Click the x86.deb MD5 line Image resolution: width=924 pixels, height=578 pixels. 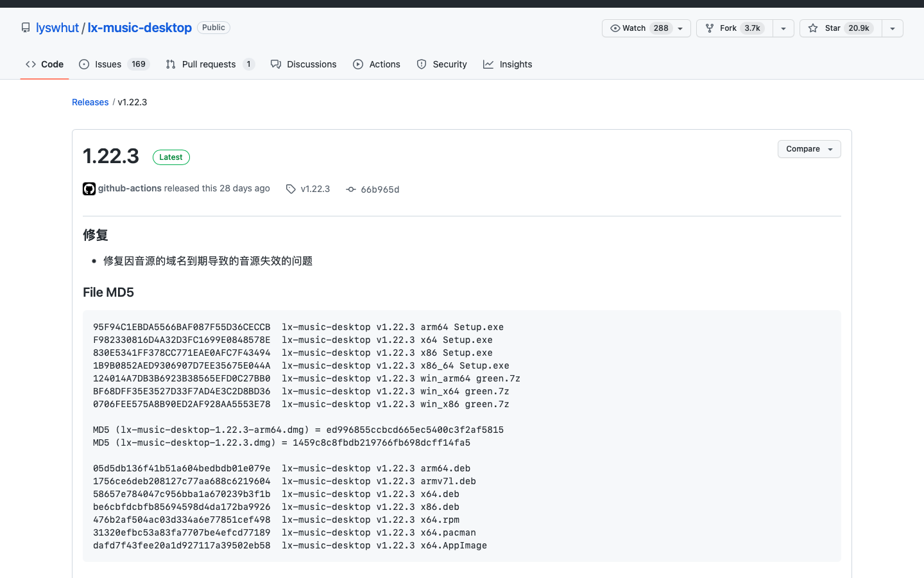tap(276, 507)
